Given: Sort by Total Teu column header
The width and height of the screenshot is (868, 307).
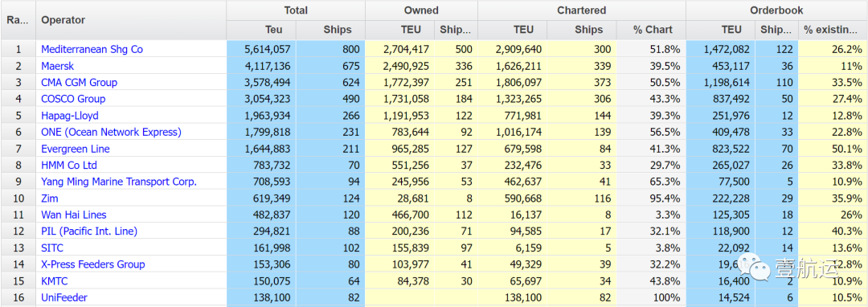Looking at the screenshot, I should click(261, 30).
